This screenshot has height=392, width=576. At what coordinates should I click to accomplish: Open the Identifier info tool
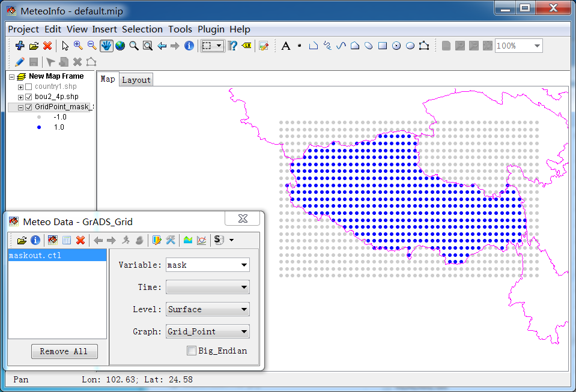click(189, 45)
